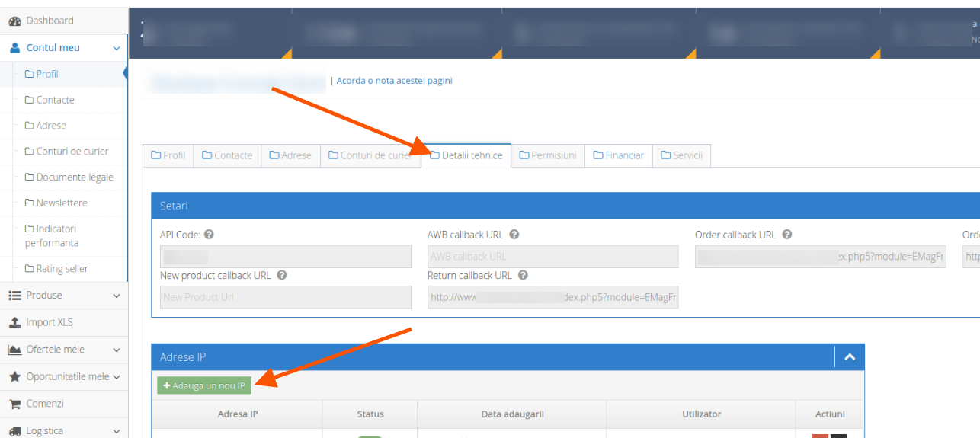Click the Actiuni column header
Image resolution: width=980 pixels, height=438 pixels.
point(830,414)
